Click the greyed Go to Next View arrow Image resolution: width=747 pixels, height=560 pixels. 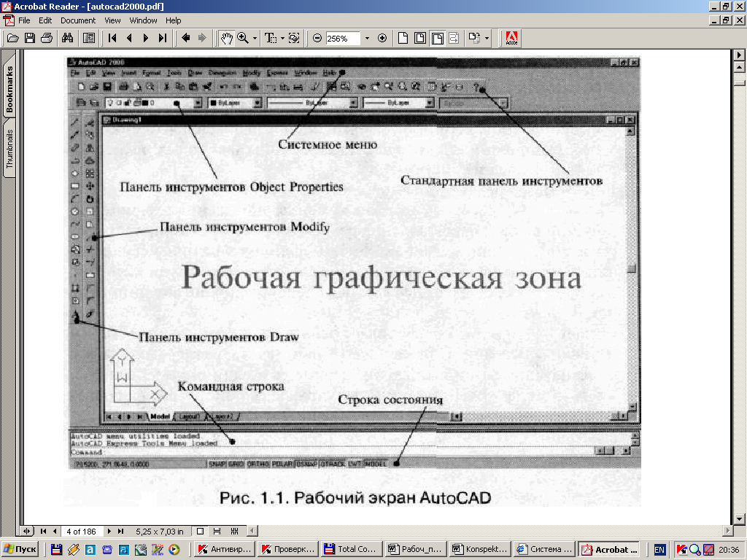pos(203,38)
